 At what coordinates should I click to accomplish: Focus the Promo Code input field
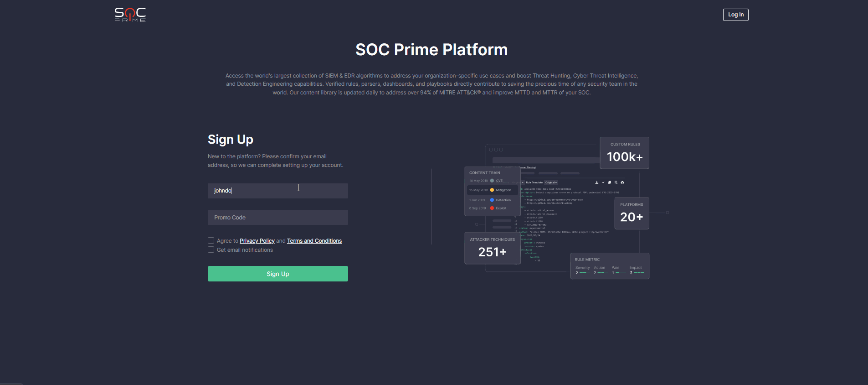[x=277, y=218]
